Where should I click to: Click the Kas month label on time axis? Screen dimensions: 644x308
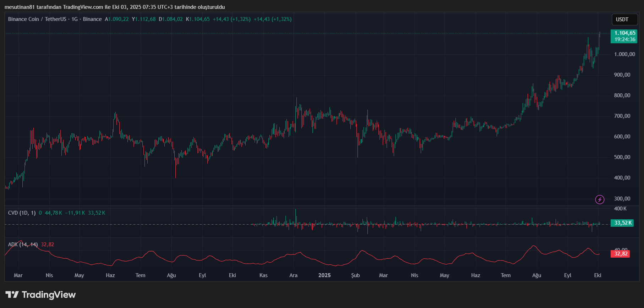pos(263,275)
